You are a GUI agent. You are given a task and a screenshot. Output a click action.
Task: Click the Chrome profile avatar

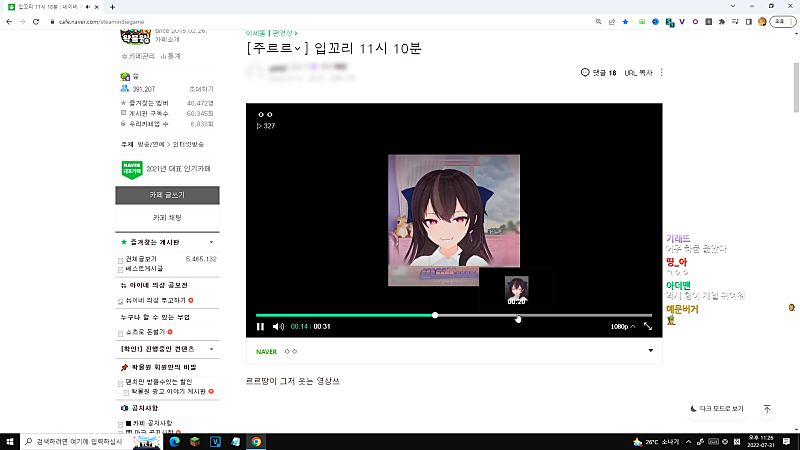coord(762,22)
